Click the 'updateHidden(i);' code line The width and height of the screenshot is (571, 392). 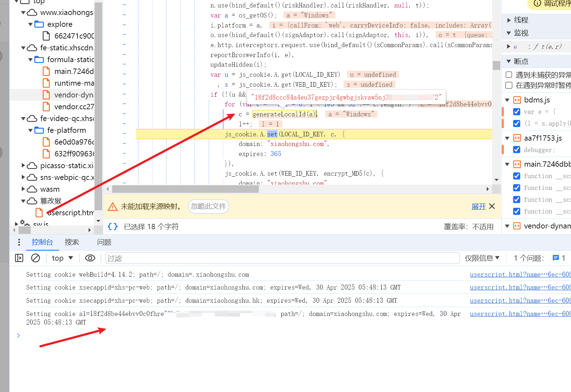coord(238,65)
